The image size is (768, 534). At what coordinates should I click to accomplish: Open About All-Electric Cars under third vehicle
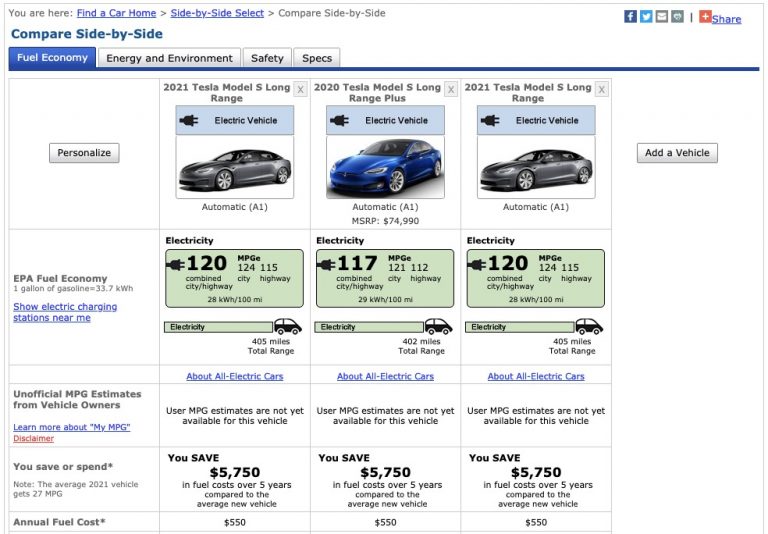point(536,376)
